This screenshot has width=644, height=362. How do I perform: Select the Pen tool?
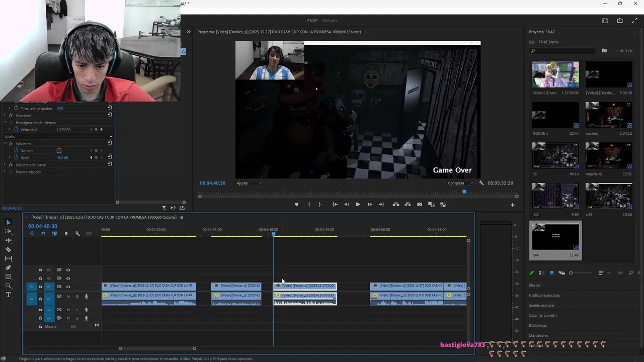click(8, 267)
